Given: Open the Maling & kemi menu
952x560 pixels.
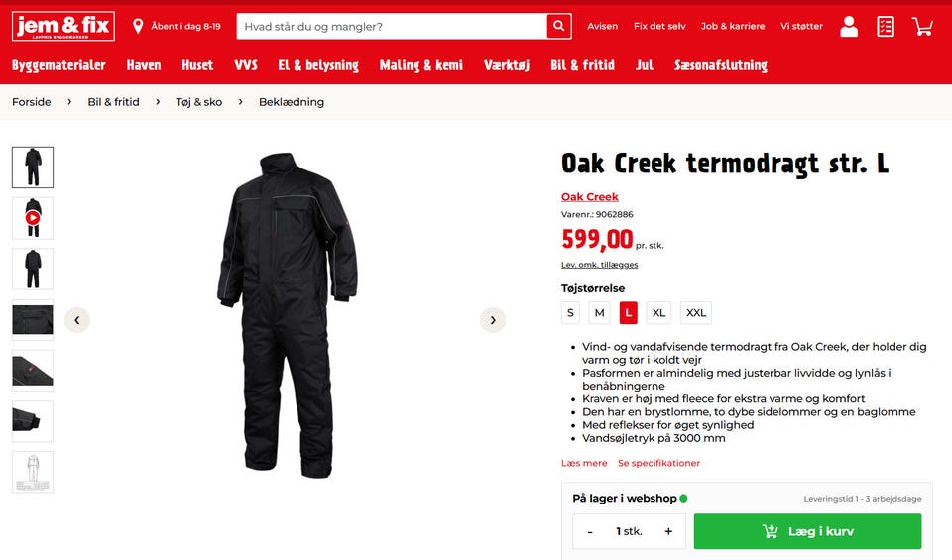Looking at the screenshot, I should click(x=420, y=65).
